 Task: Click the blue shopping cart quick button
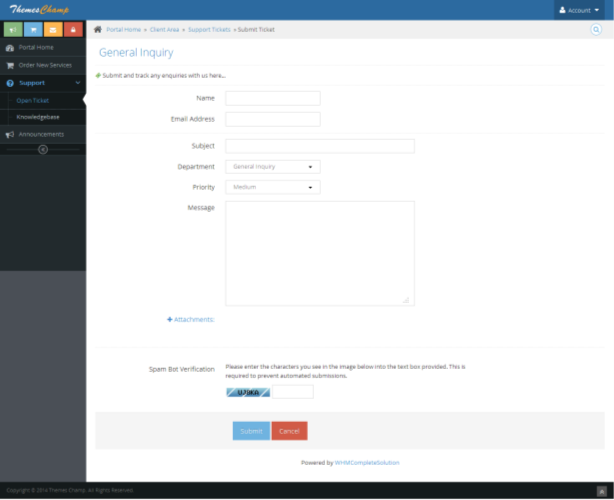pyautogui.click(x=33, y=29)
